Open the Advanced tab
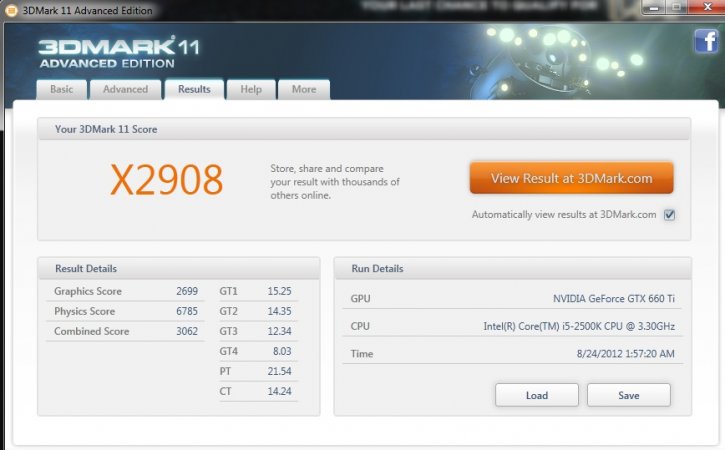 point(125,89)
